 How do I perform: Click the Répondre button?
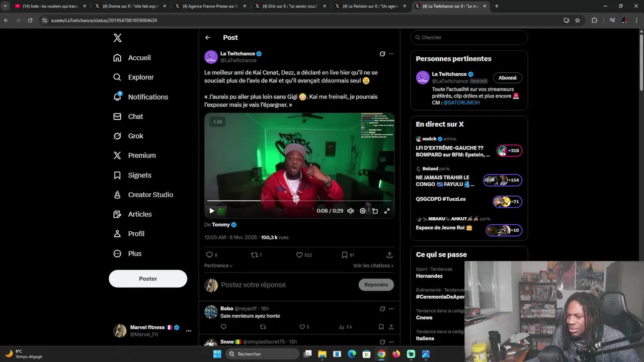pyautogui.click(x=376, y=285)
